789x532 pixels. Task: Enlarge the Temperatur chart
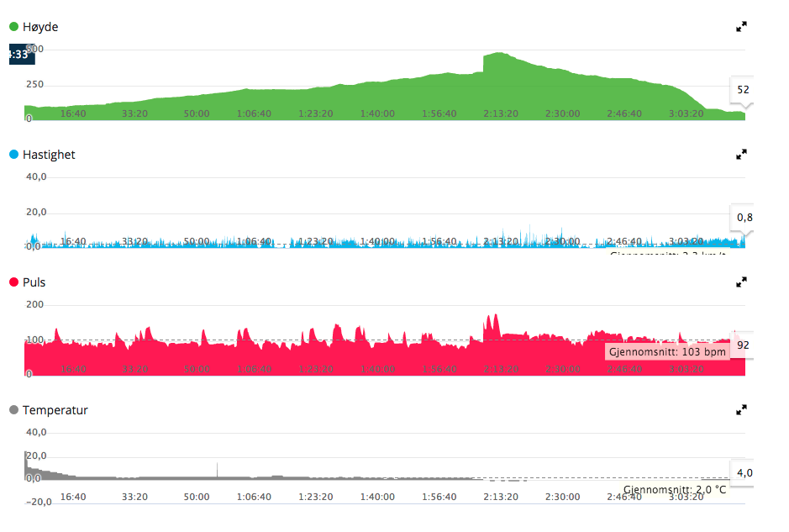(741, 410)
